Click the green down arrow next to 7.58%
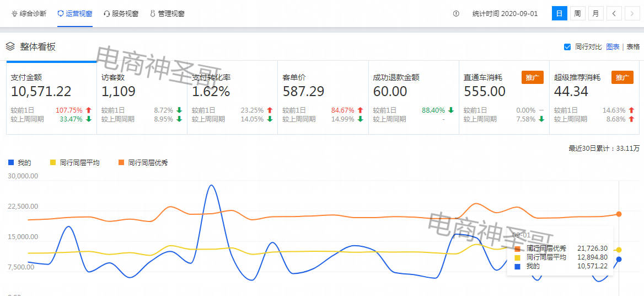 coord(541,119)
